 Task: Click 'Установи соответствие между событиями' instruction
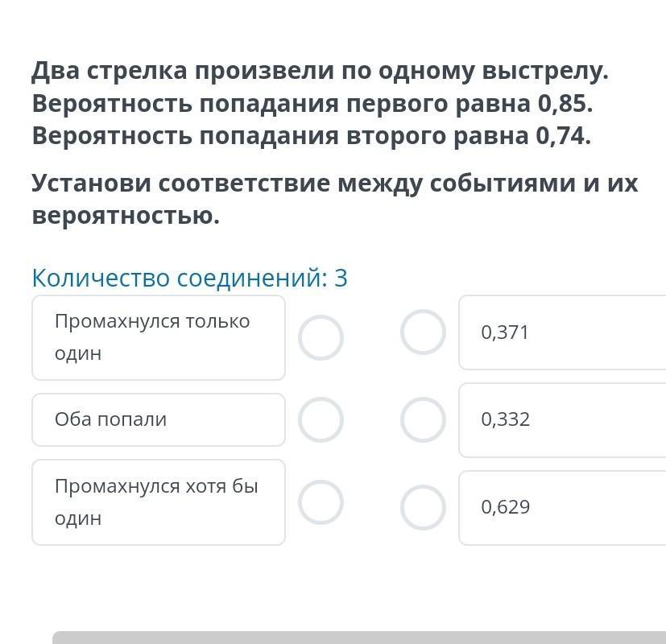[335, 184]
